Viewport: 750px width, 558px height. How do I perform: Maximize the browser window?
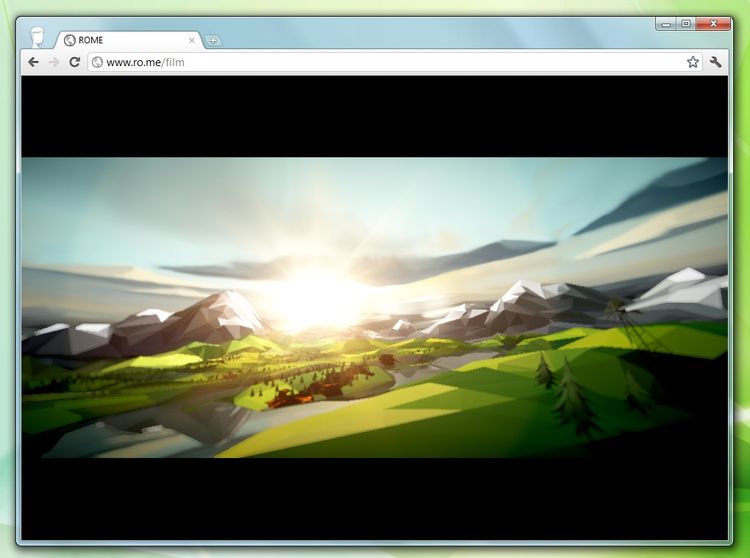click(685, 24)
